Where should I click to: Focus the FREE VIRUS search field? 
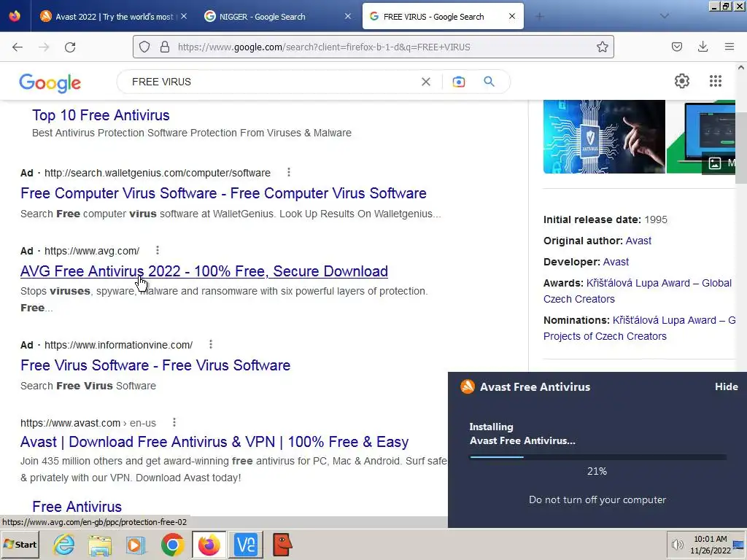pyautogui.click(x=271, y=82)
